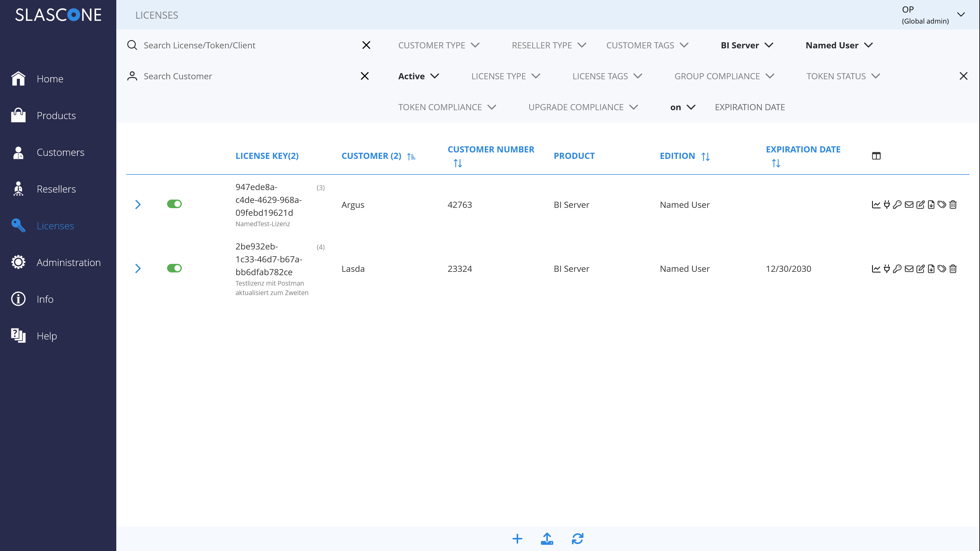
Task: Click the Search License/Token/Client field
Action: point(249,45)
